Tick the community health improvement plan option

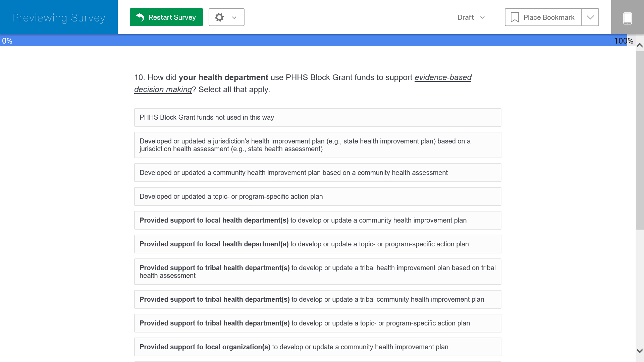[x=317, y=173]
